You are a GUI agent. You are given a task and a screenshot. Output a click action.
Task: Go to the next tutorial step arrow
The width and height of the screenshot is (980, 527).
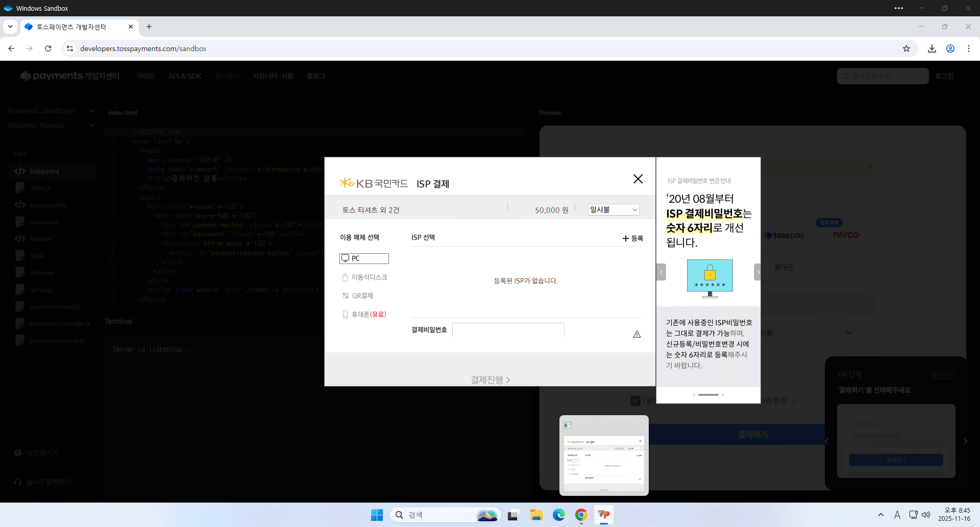pyautogui.click(x=966, y=441)
